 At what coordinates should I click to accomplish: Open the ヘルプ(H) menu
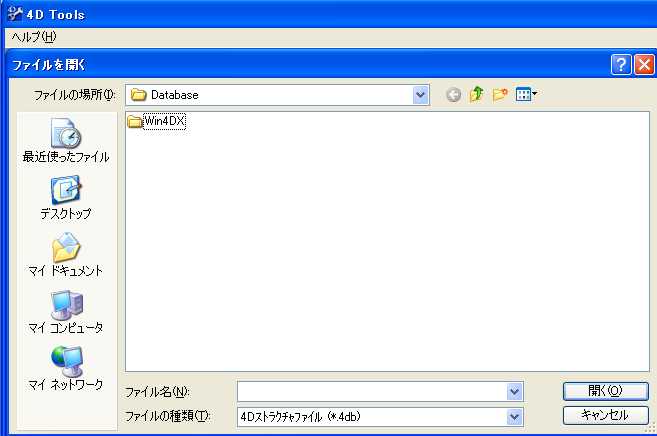(x=33, y=36)
